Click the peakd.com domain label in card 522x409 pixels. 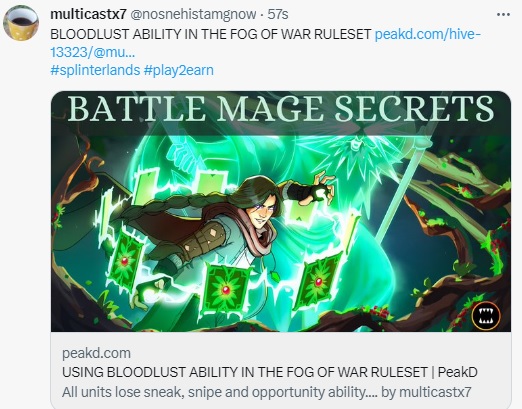tap(96, 353)
